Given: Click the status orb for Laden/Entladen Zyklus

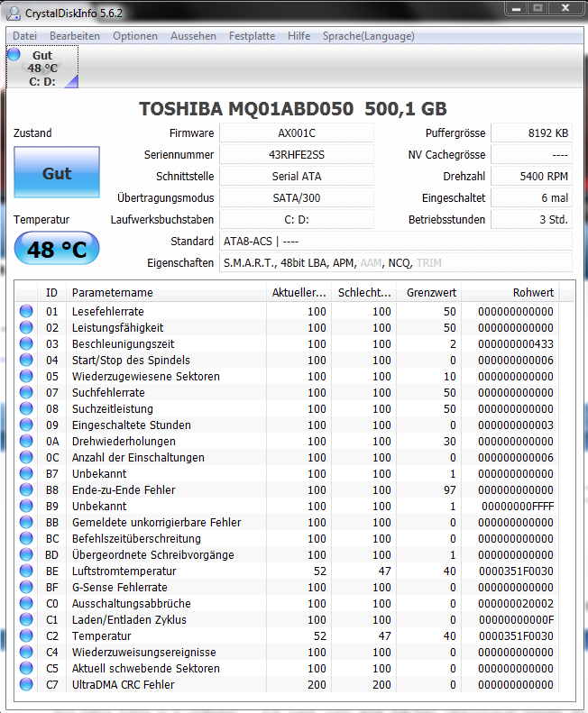Looking at the screenshot, I should click(x=26, y=619).
